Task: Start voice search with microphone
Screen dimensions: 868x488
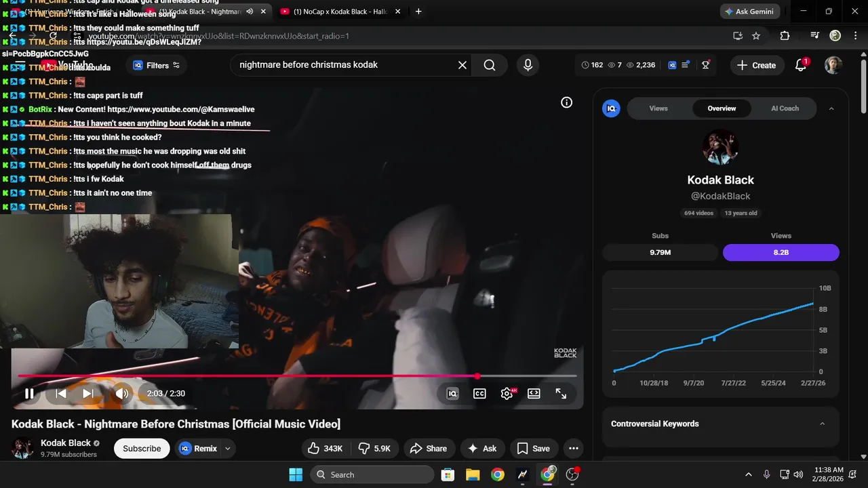Action: pos(528,65)
